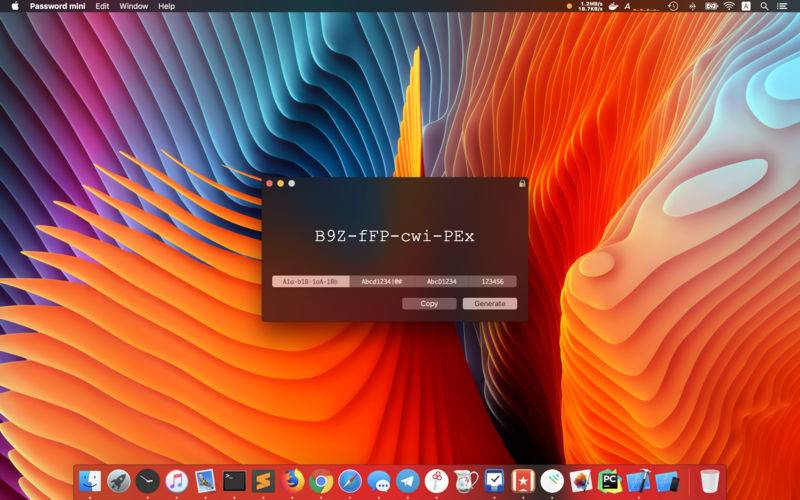
Task: Click the lock icon in Password mini window
Action: (x=522, y=183)
